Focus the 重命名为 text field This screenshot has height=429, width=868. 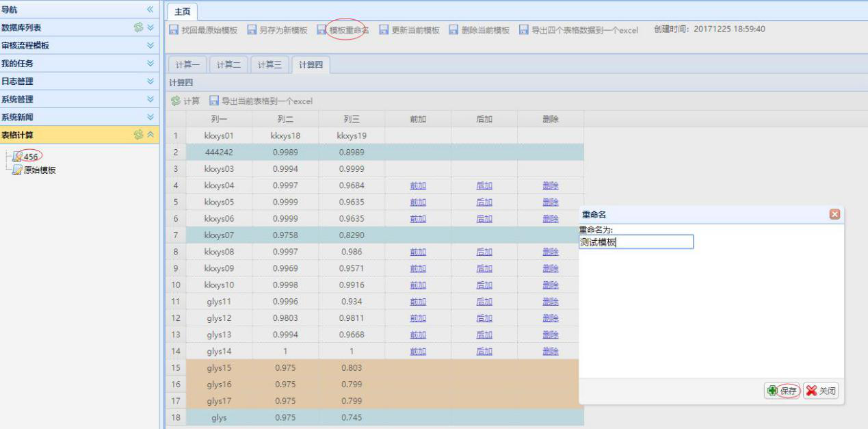click(636, 242)
